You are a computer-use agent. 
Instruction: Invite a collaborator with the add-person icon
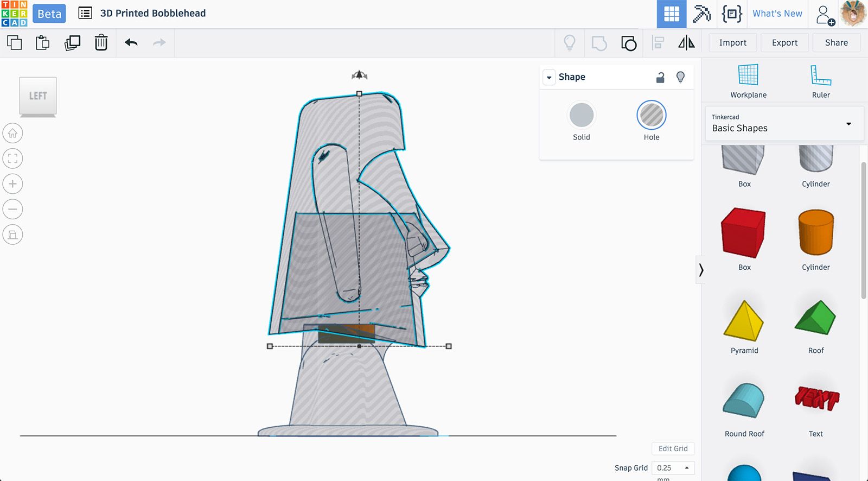click(x=825, y=15)
